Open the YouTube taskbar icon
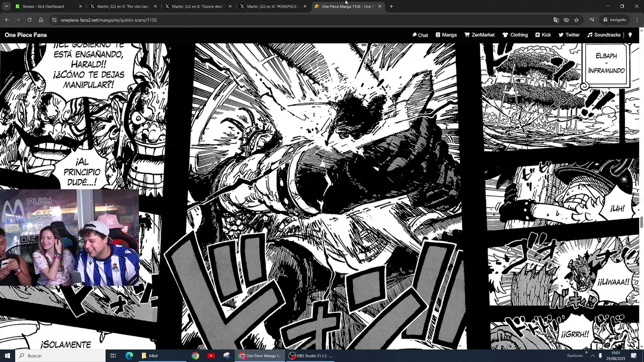This screenshot has height=362, width=644. pos(211,355)
